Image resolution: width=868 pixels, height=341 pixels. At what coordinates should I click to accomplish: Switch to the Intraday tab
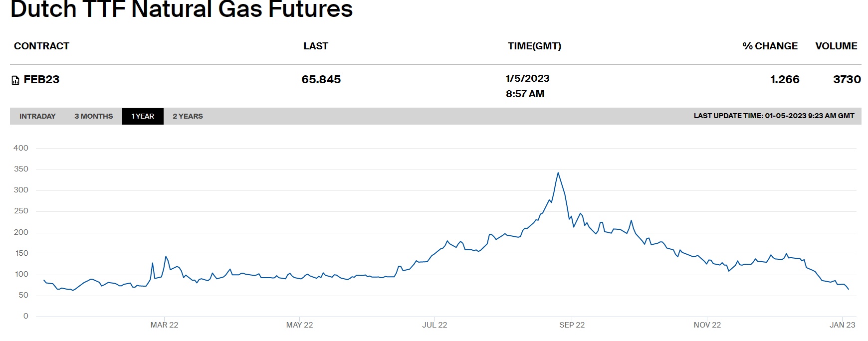coord(37,116)
